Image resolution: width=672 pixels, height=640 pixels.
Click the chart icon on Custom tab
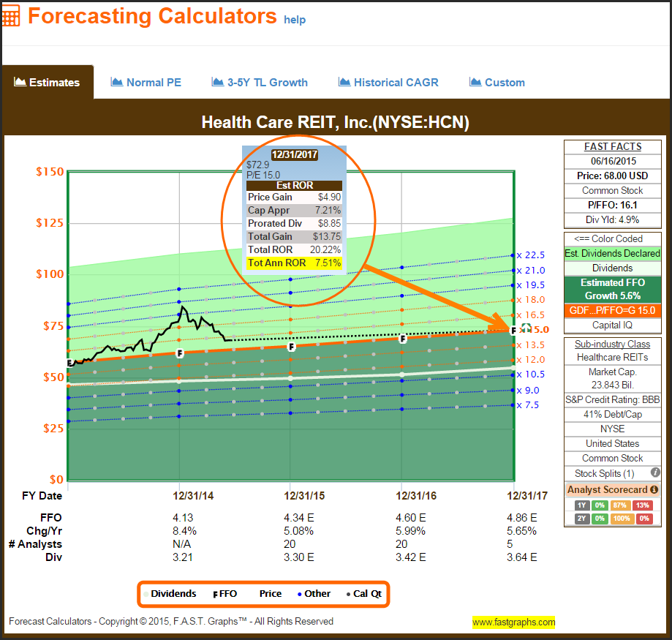tap(475, 82)
